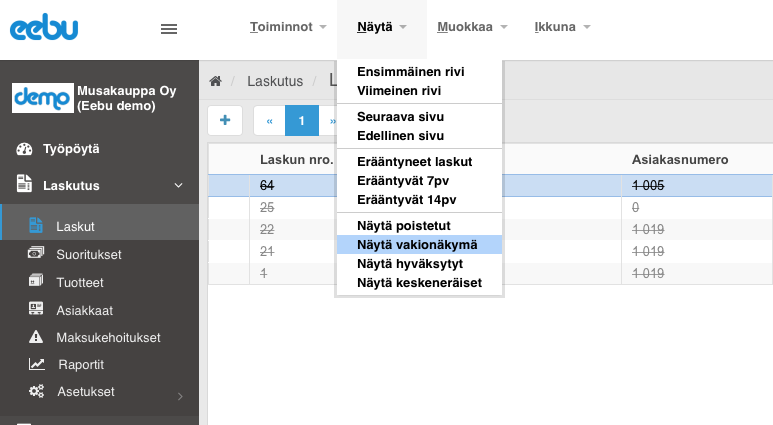Image resolution: width=773 pixels, height=425 pixels.
Task: Click the plus add-new button
Action: tap(225, 120)
